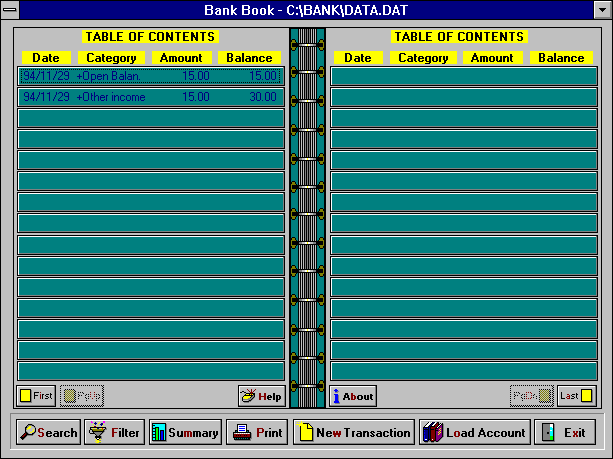Image resolution: width=613 pixels, height=459 pixels.
Task: Click the Search magnifying glass button
Action: (48, 432)
